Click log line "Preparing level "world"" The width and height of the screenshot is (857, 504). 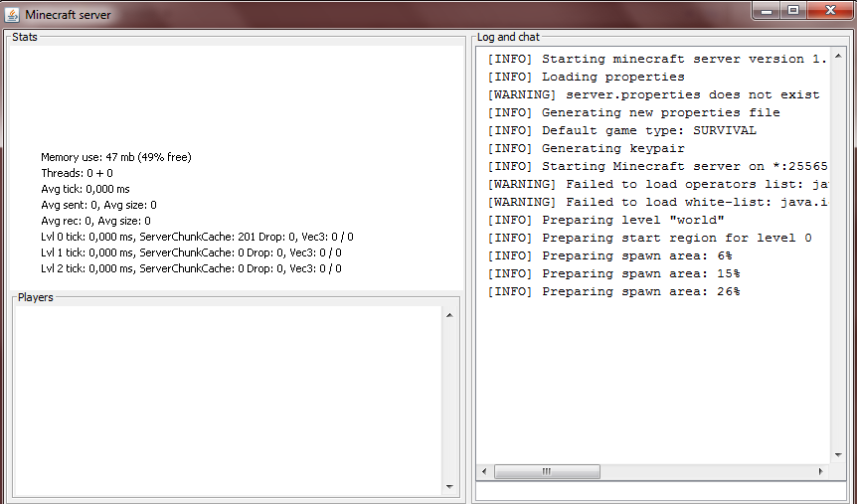pos(606,221)
